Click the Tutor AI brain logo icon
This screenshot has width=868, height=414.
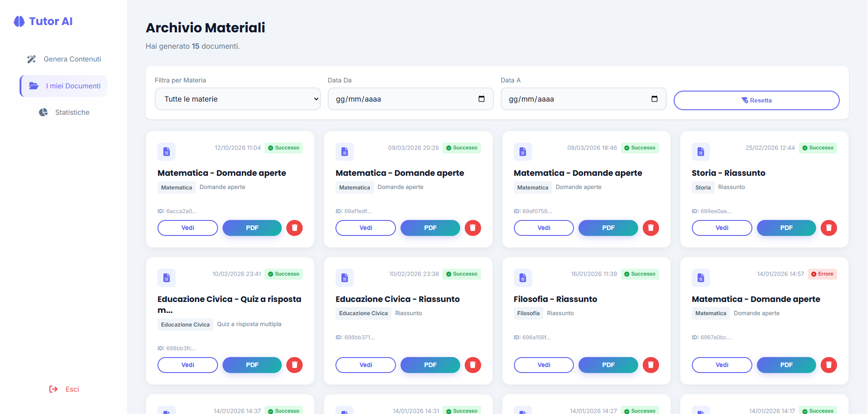pos(19,21)
